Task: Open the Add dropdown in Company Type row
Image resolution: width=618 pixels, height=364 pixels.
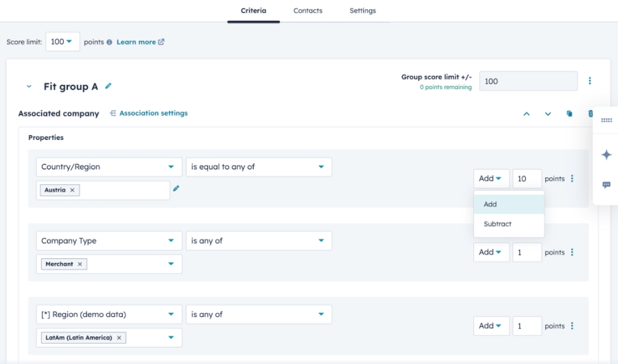Action: [491, 252]
